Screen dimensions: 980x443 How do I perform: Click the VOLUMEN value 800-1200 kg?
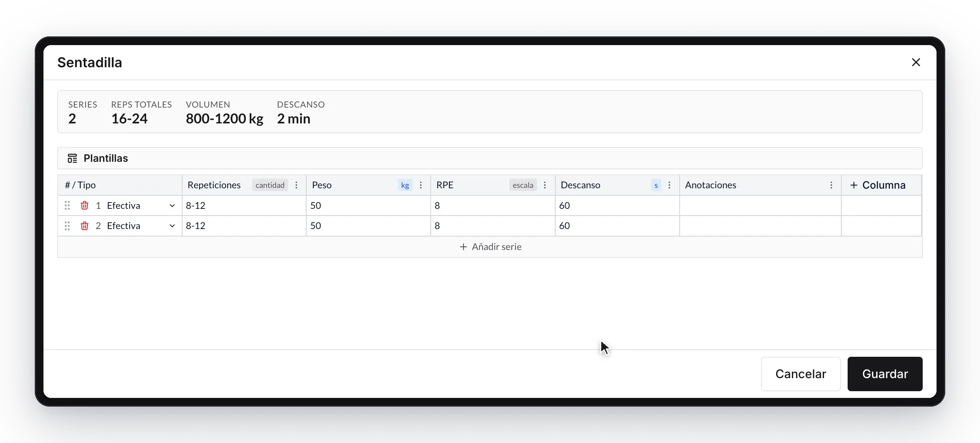click(x=224, y=119)
